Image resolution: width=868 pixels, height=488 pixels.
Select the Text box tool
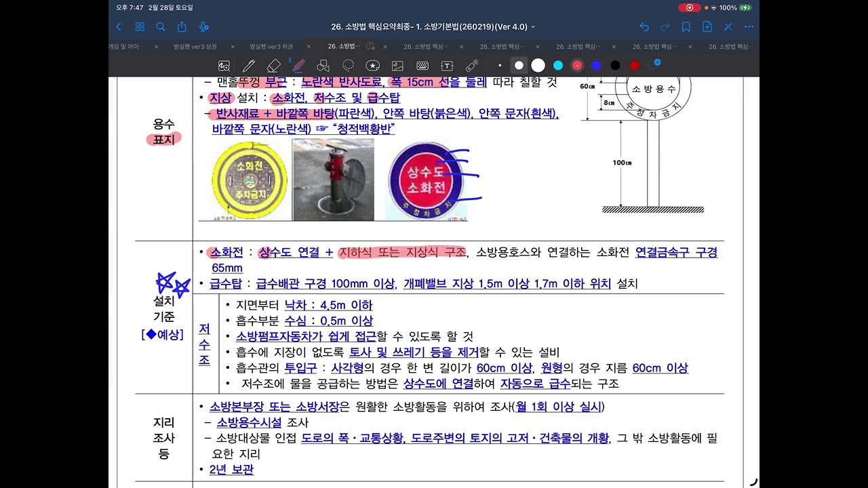click(x=447, y=66)
